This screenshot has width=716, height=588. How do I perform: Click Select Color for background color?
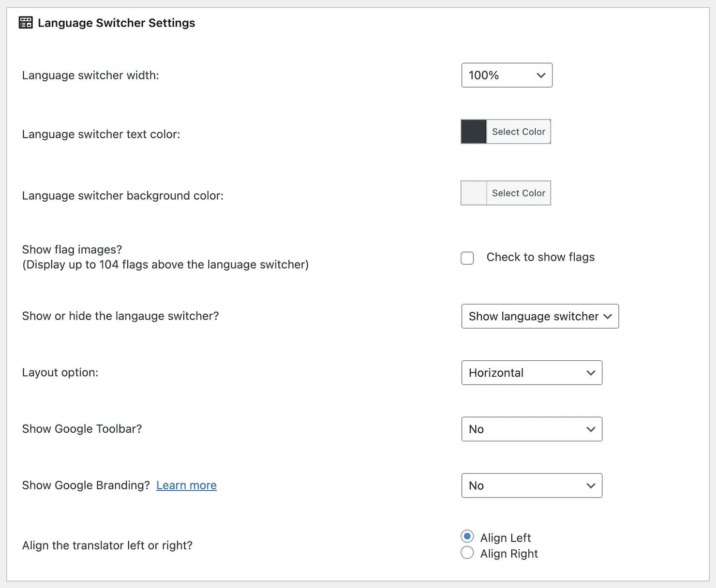click(x=518, y=193)
